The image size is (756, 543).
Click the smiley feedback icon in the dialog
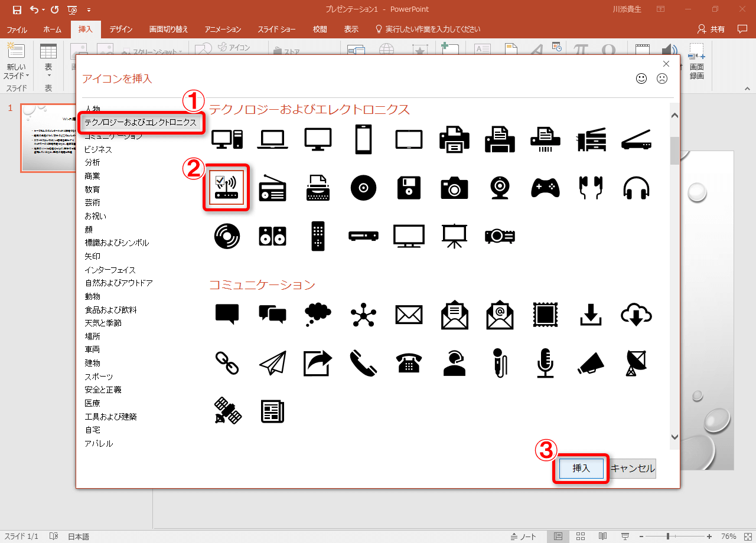point(641,78)
